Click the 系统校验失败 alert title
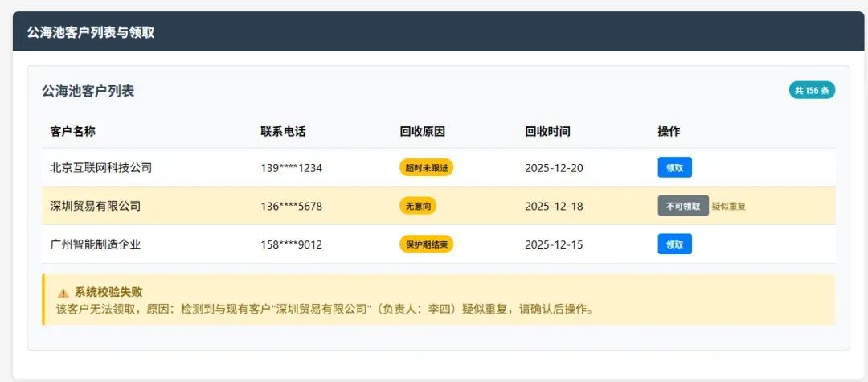 108,292
